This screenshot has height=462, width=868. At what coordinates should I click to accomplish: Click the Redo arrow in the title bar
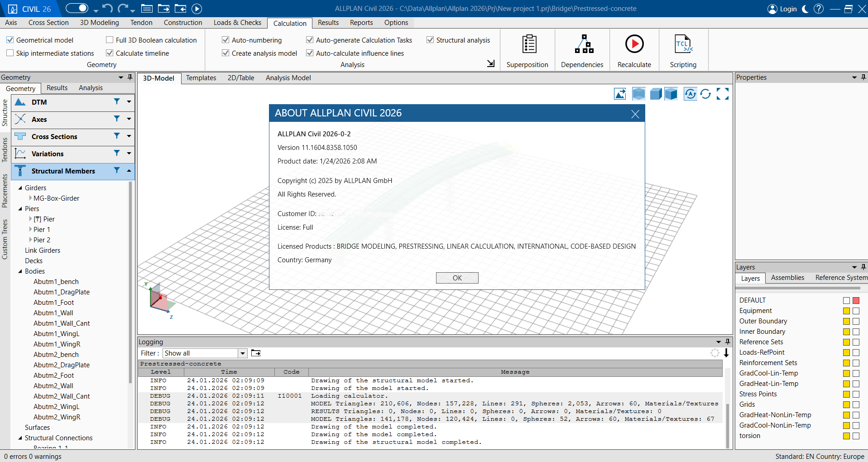(123, 8)
